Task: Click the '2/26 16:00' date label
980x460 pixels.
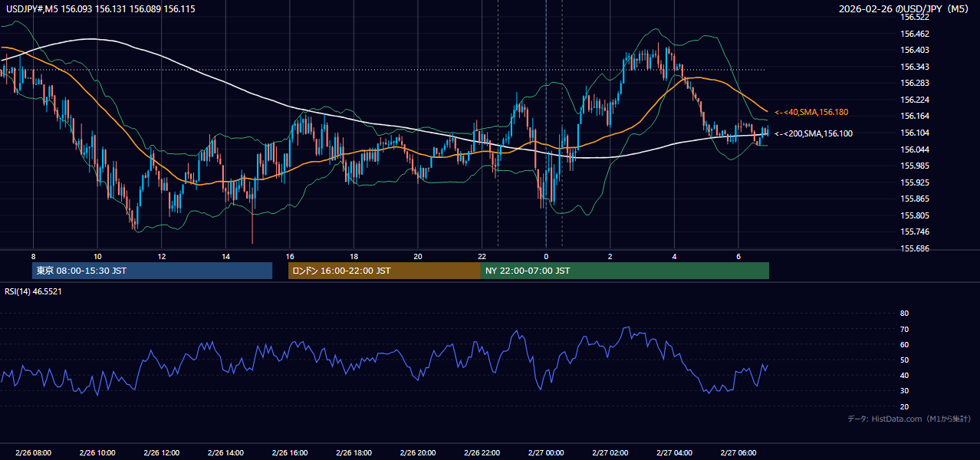Action: [289, 452]
